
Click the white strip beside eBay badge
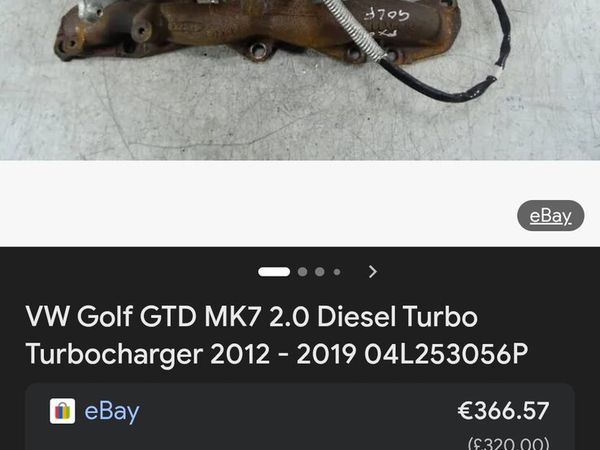[x=258, y=204]
